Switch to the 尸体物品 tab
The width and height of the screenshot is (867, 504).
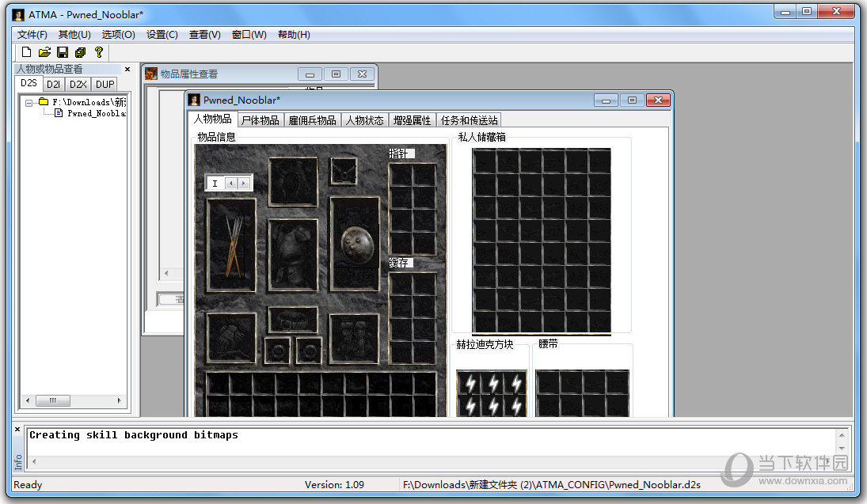260,120
